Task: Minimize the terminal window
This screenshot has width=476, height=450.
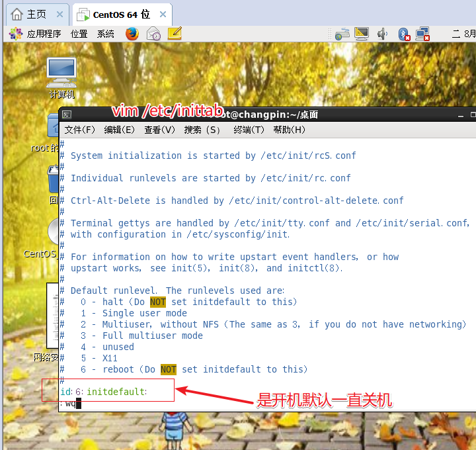Action: [x=461, y=116]
